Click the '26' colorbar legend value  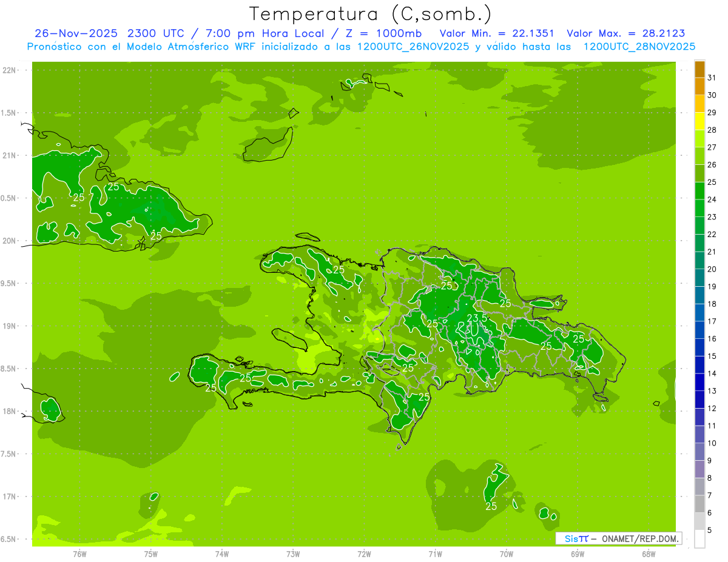click(712, 165)
